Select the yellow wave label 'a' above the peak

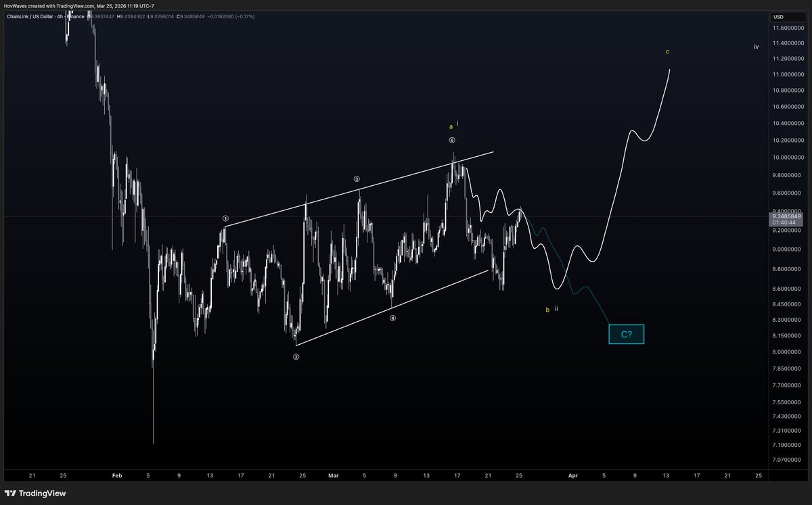451,126
